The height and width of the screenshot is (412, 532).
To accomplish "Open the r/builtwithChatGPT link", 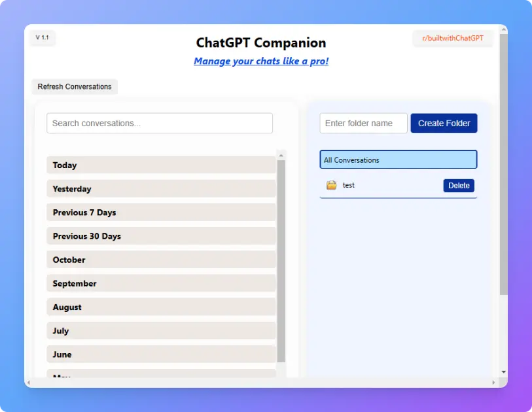I will tap(453, 39).
